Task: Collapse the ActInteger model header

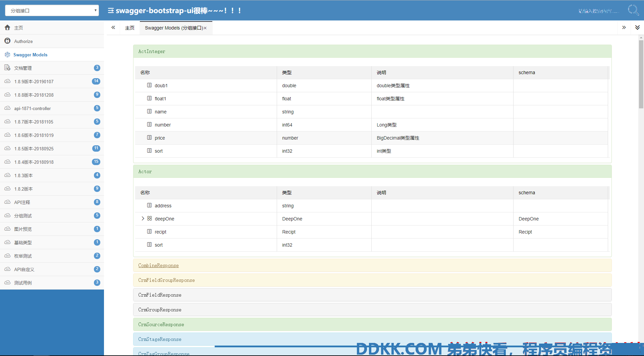Action: coord(372,51)
